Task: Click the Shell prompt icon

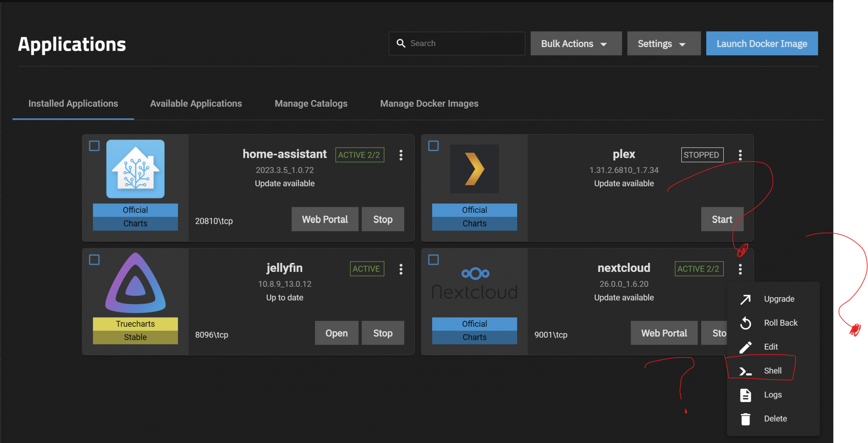Action: pyautogui.click(x=745, y=372)
